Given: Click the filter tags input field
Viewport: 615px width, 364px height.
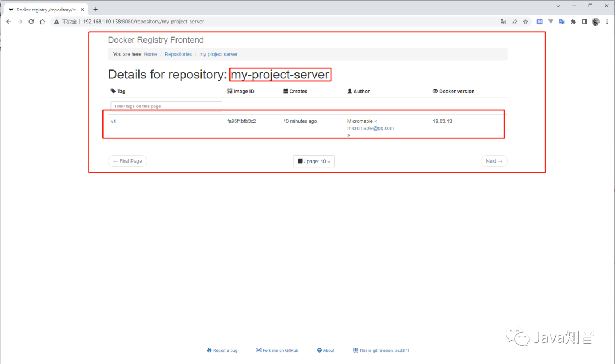Looking at the screenshot, I should pos(166,106).
